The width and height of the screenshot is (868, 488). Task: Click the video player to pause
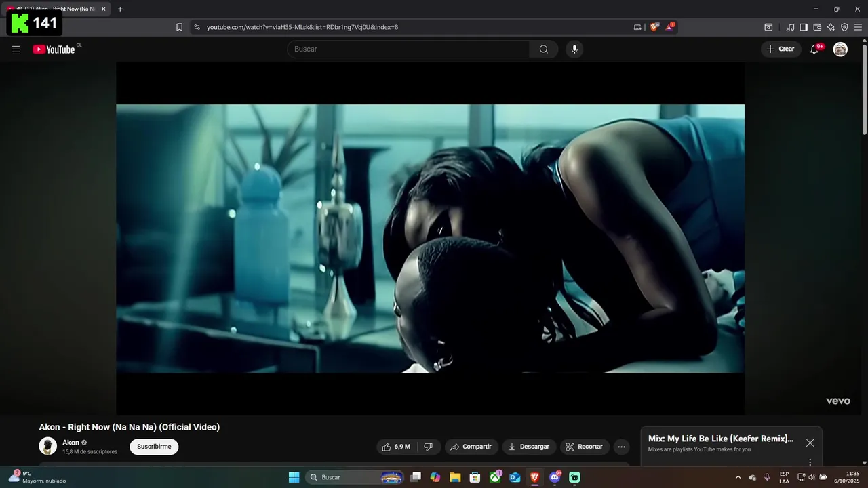pos(430,239)
